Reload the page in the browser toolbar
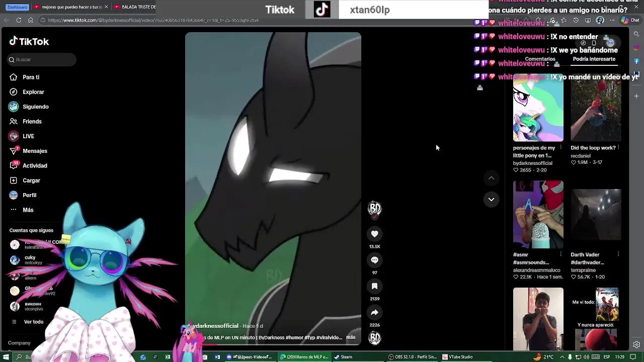Viewport: 644px width, 362px height. pyautogui.click(x=19, y=20)
